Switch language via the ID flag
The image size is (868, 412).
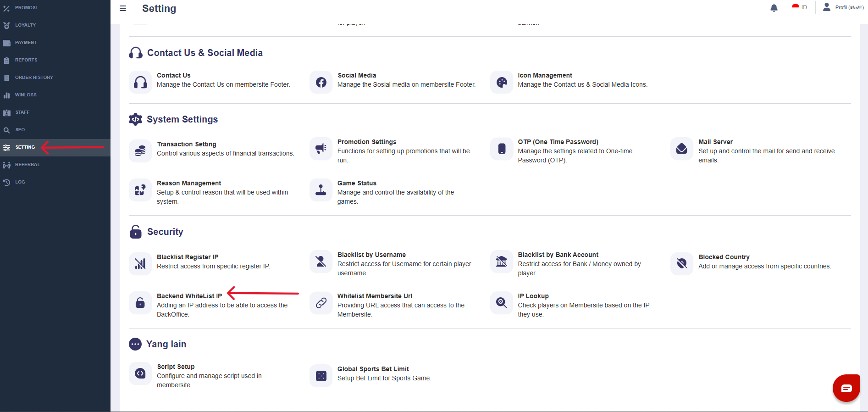pos(799,7)
